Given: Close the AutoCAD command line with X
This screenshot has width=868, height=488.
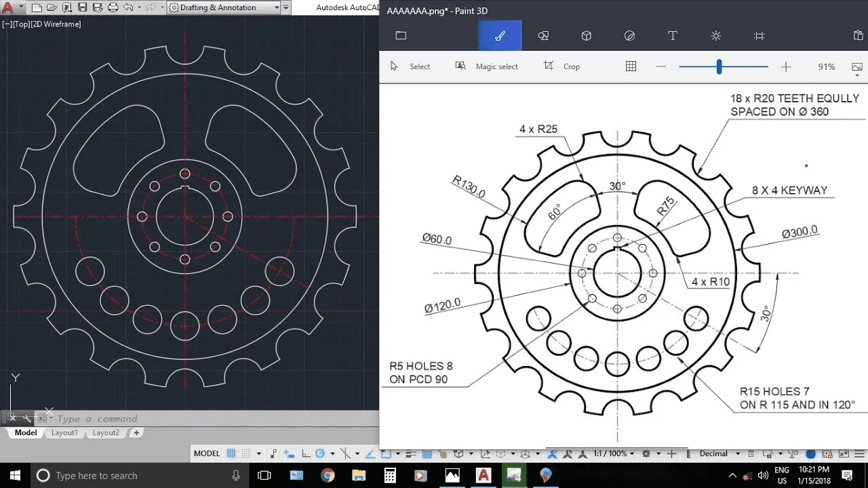Looking at the screenshot, I should [x=12, y=418].
